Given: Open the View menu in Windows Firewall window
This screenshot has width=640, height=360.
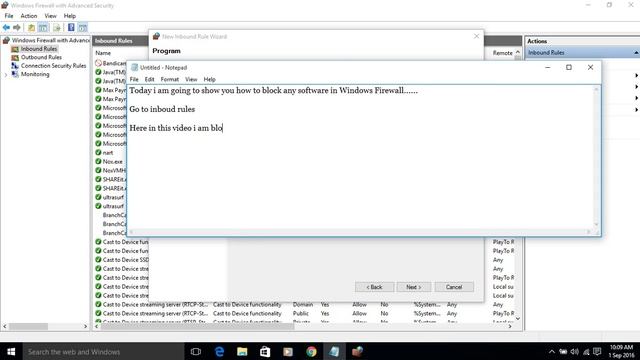Looking at the screenshot, I should 51,16.
